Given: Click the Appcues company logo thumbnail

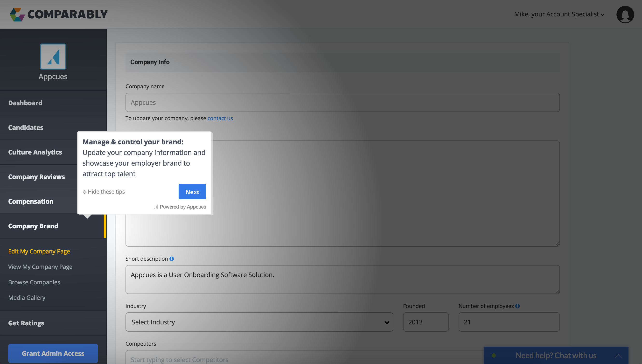Looking at the screenshot, I should 53,56.
